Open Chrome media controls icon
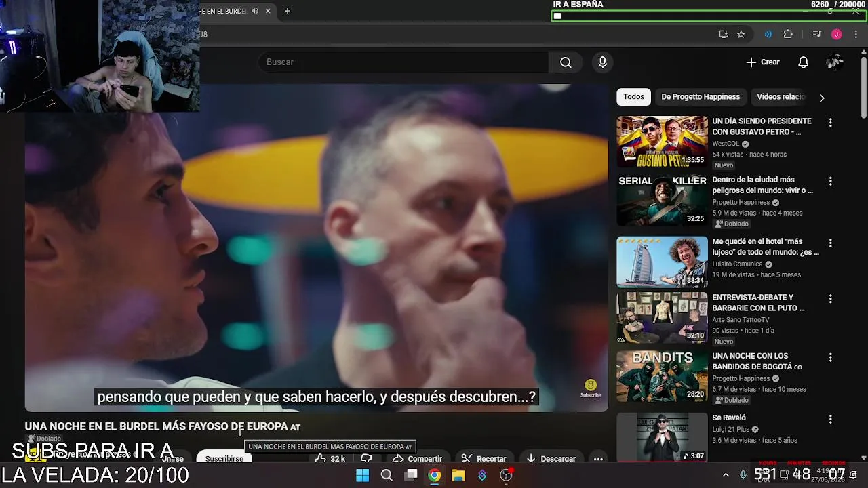This screenshot has height=488, width=868. (x=816, y=34)
